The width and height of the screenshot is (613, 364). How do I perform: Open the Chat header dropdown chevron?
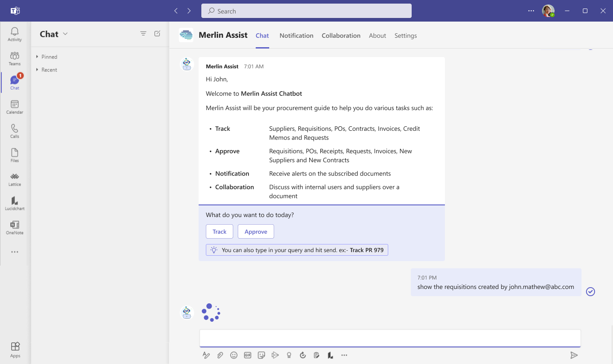66,34
